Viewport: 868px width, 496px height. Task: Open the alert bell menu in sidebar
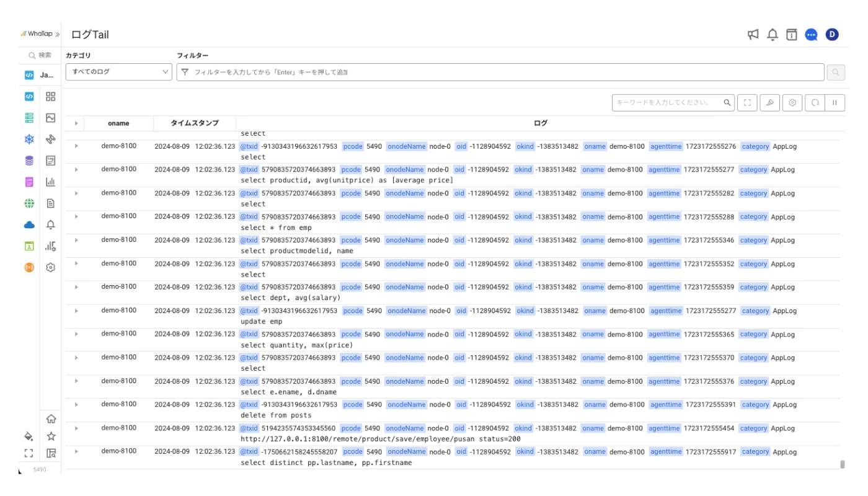[x=51, y=224]
